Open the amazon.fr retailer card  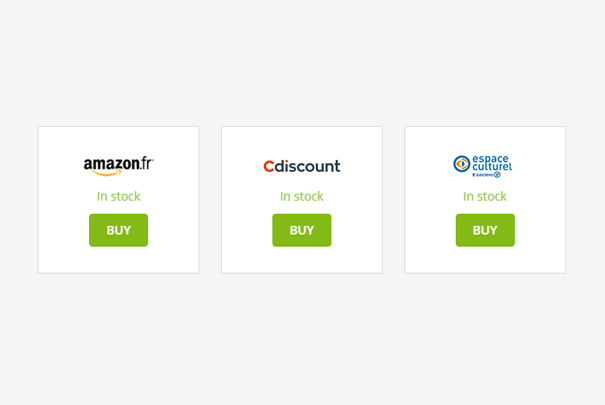(118, 200)
